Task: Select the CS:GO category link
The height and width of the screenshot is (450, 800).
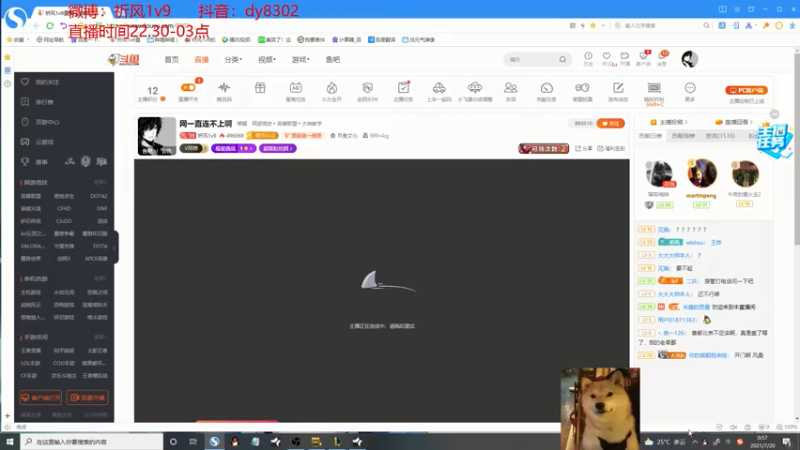Action: click(x=64, y=221)
